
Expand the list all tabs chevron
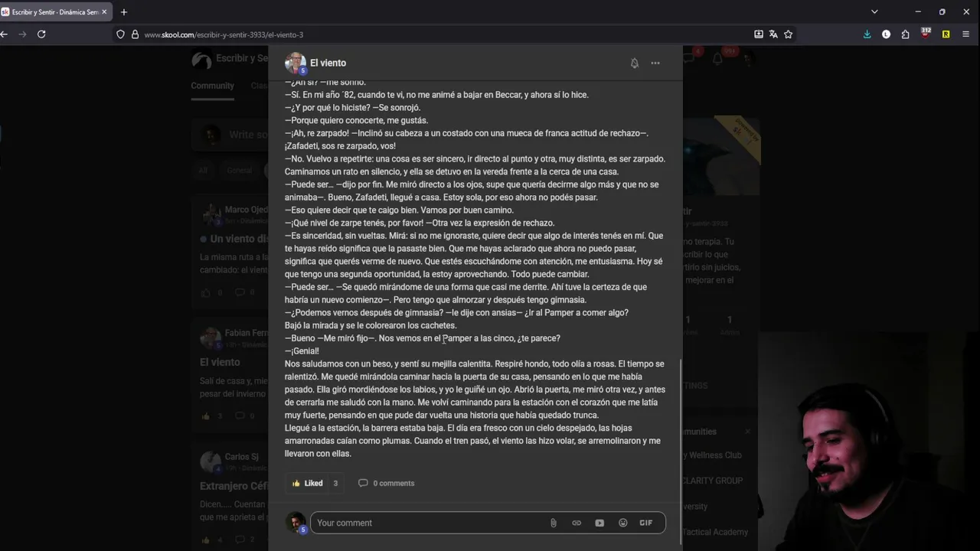click(x=874, y=11)
